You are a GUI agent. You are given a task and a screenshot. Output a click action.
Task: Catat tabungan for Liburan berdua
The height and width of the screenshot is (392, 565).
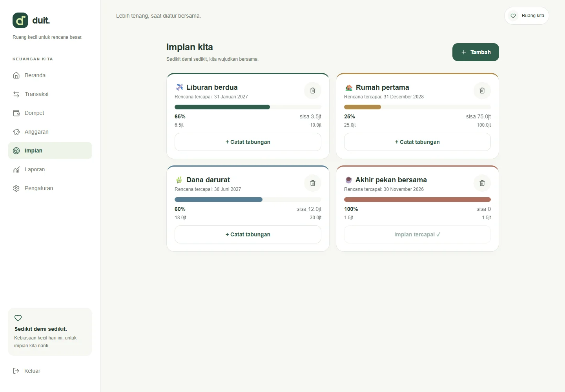(x=248, y=142)
